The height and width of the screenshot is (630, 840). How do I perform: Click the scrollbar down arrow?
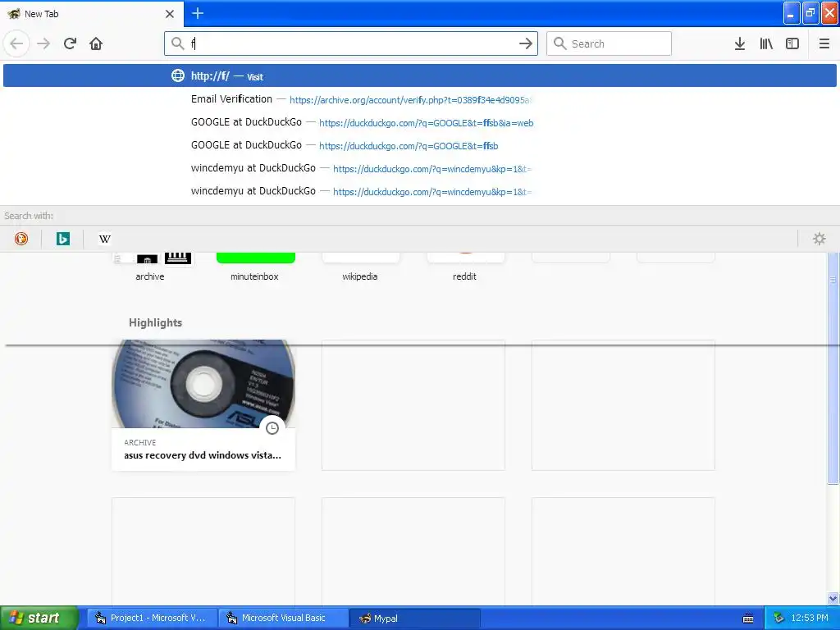(833, 598)
